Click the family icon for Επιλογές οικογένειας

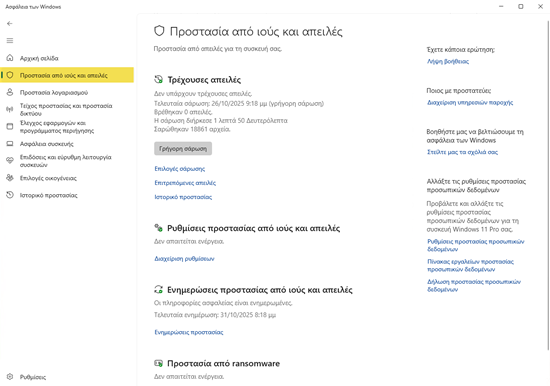click(10, 178)
